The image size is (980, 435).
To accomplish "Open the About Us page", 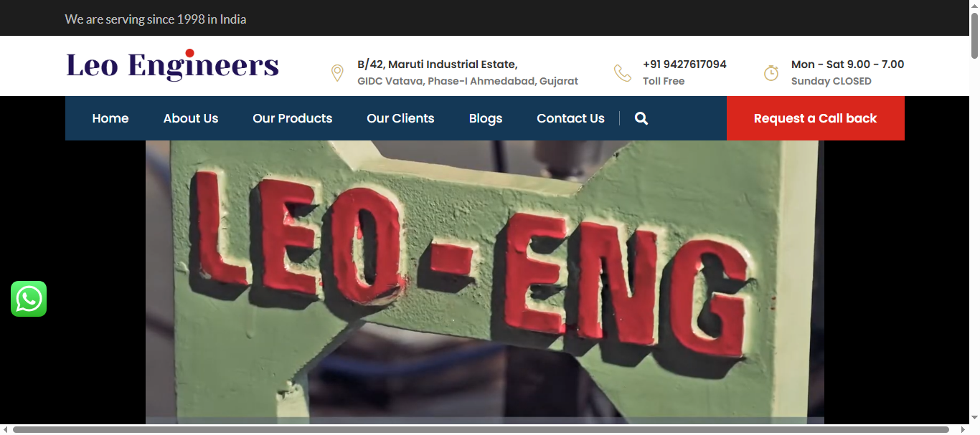I will tap(190, 119).
